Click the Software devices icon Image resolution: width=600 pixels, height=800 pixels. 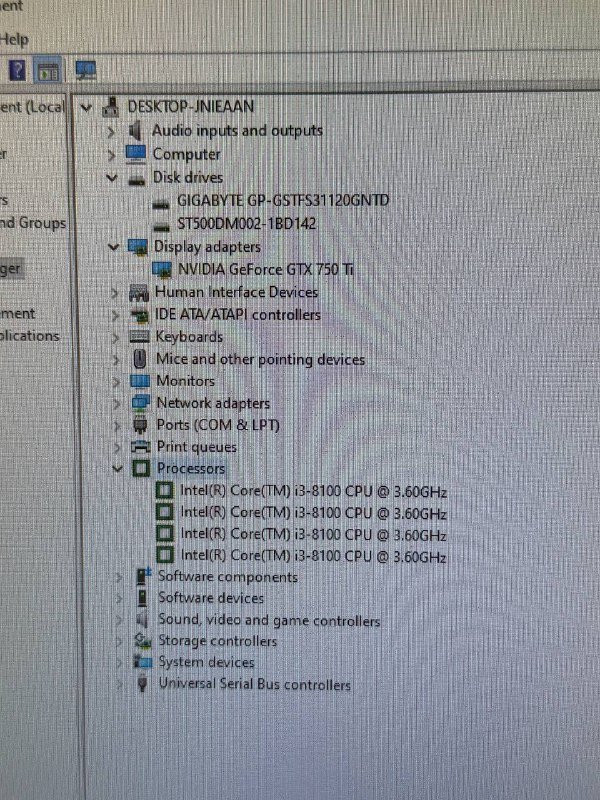[x=142, y=598]
